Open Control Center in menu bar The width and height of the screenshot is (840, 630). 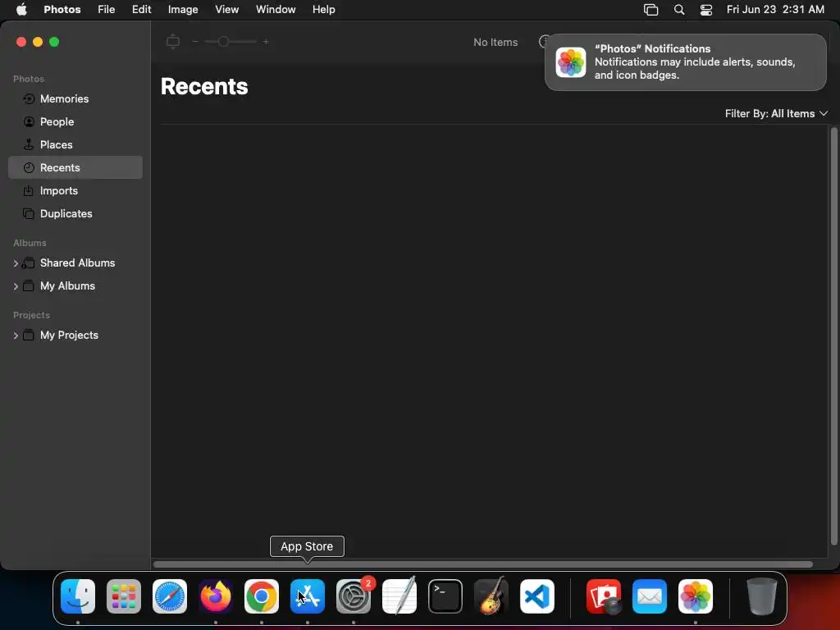coord(706,10)
